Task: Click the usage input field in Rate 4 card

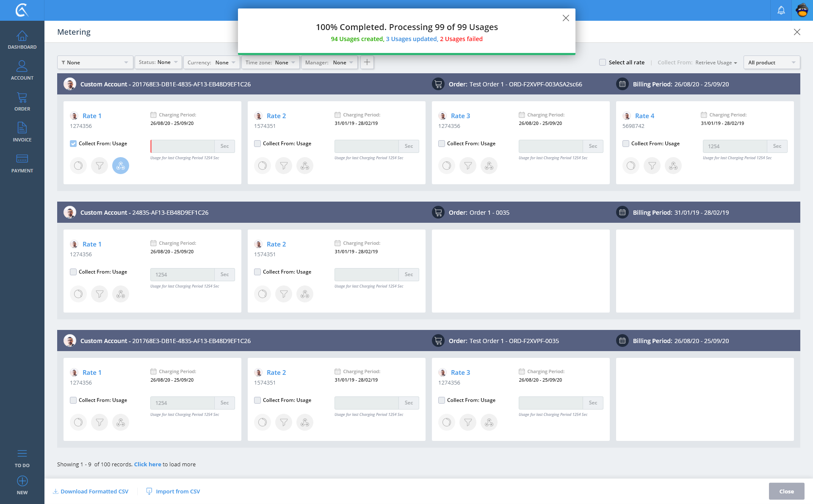Action: click(735, 146)
